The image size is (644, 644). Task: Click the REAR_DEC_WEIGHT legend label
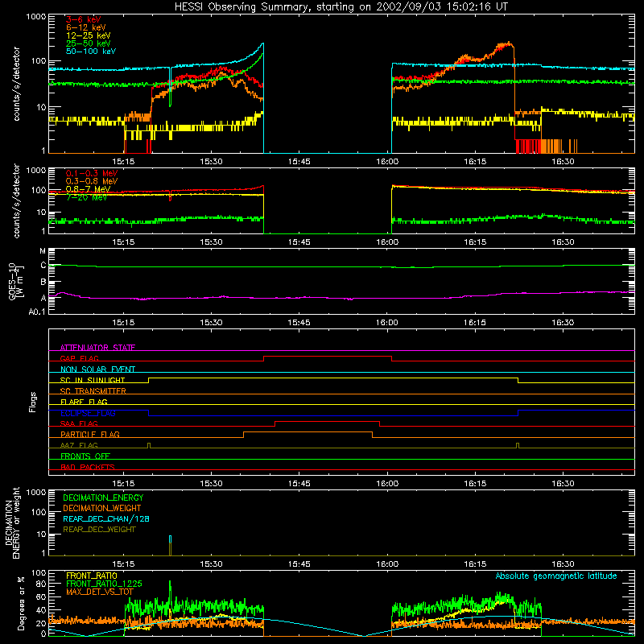(x=99, y=530)
